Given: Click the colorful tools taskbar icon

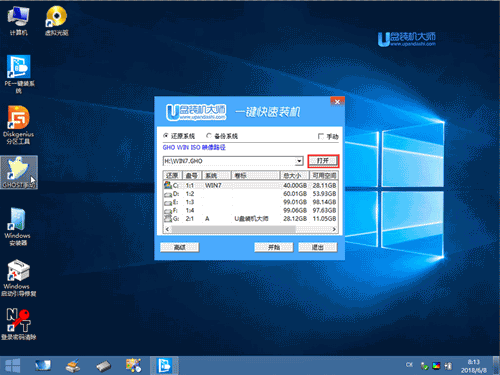Looking at the screenshot, I should tap(133, 365).
